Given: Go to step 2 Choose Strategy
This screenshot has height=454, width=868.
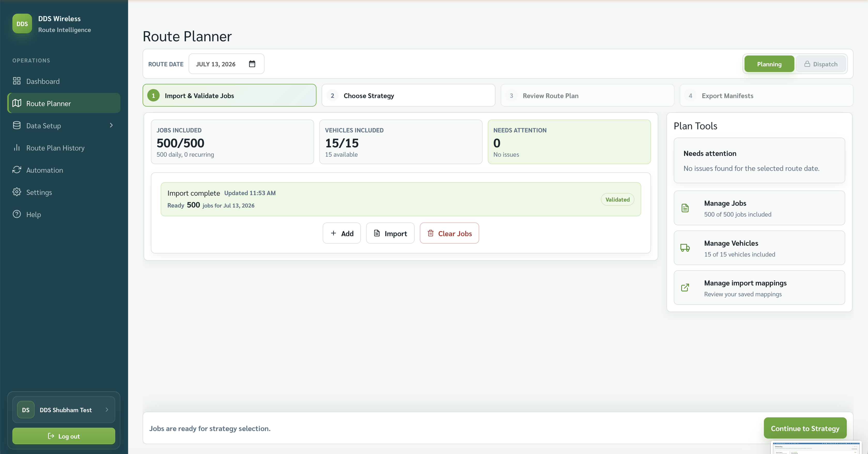Looking at the screenshot, I should click(408, 95).
